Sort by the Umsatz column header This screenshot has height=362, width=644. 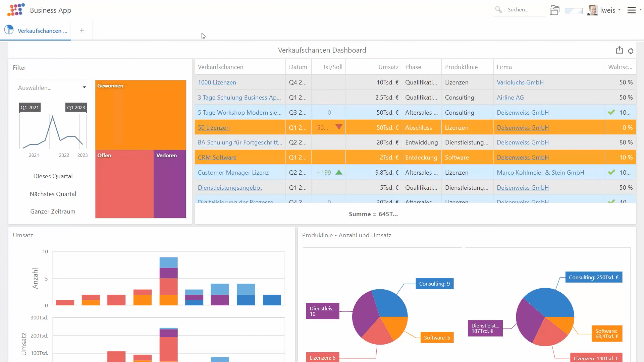coord(388,67)
